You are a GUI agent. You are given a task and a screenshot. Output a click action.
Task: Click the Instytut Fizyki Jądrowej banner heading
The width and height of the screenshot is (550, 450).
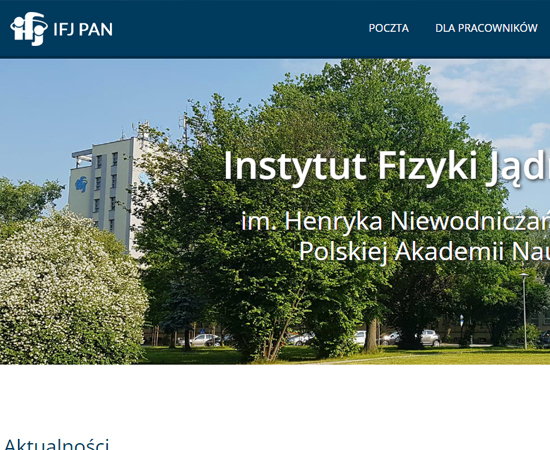click(x=387, y=166)
